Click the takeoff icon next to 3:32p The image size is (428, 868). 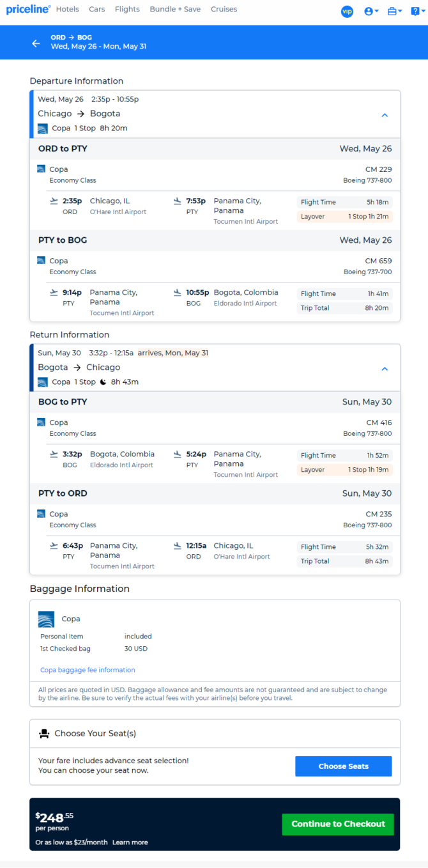54,454
